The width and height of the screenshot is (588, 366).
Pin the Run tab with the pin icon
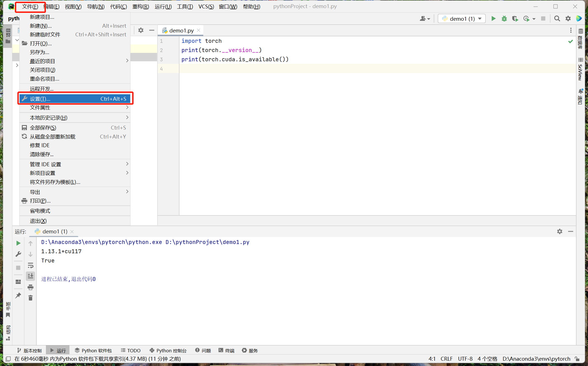pos(18,295)
